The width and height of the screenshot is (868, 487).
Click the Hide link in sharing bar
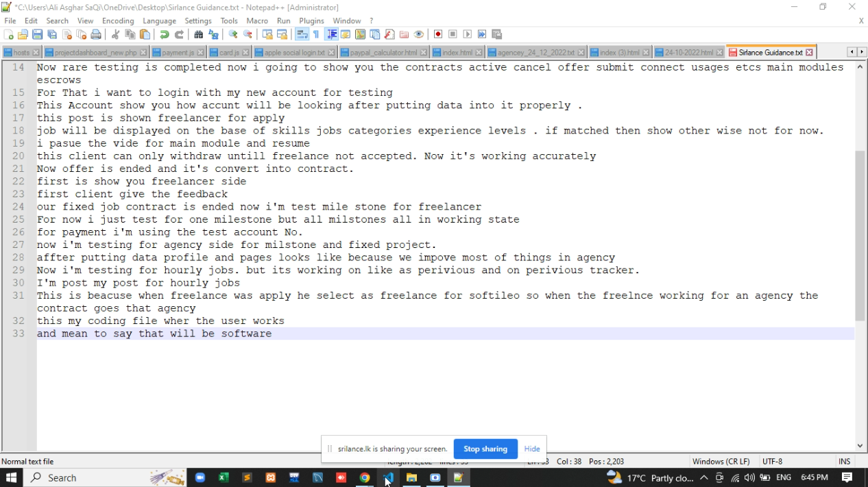click(532, 449)
